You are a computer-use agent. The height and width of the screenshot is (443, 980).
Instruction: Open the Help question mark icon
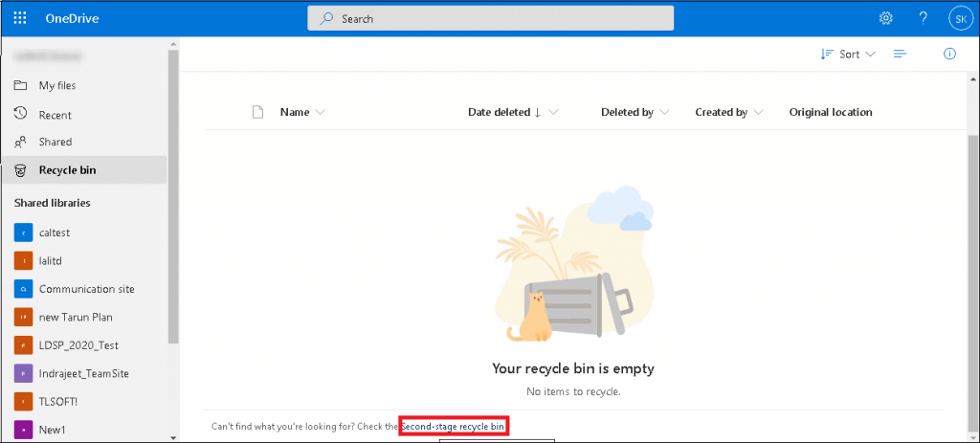click(923, 18)
